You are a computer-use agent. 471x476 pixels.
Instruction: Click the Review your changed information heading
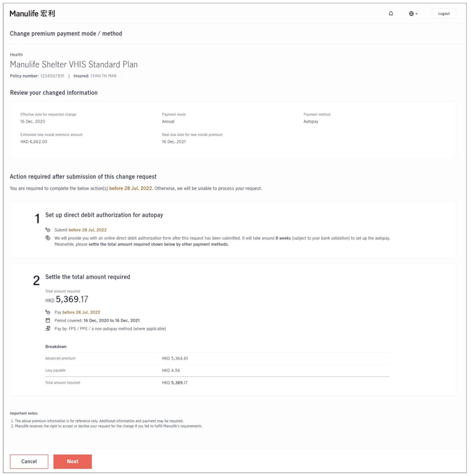(54, 93)
